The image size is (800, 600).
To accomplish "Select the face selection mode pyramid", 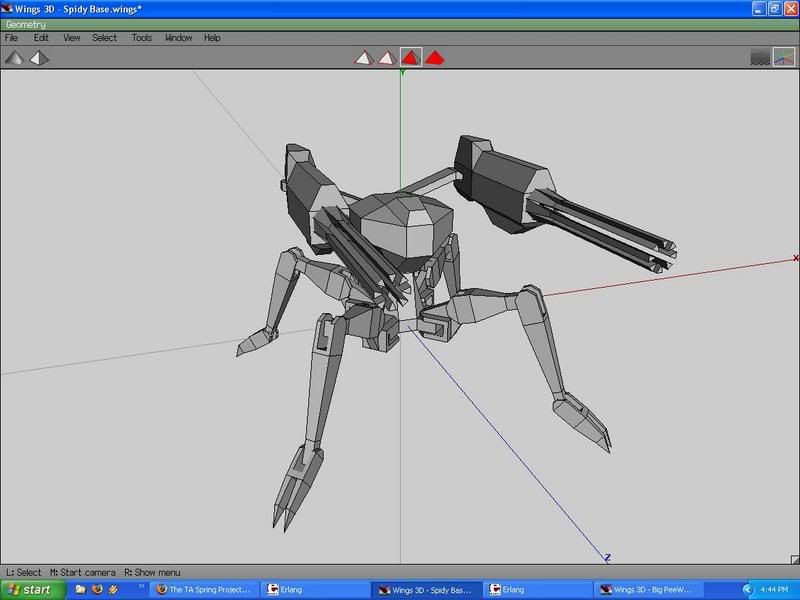I will coord(411,57).
